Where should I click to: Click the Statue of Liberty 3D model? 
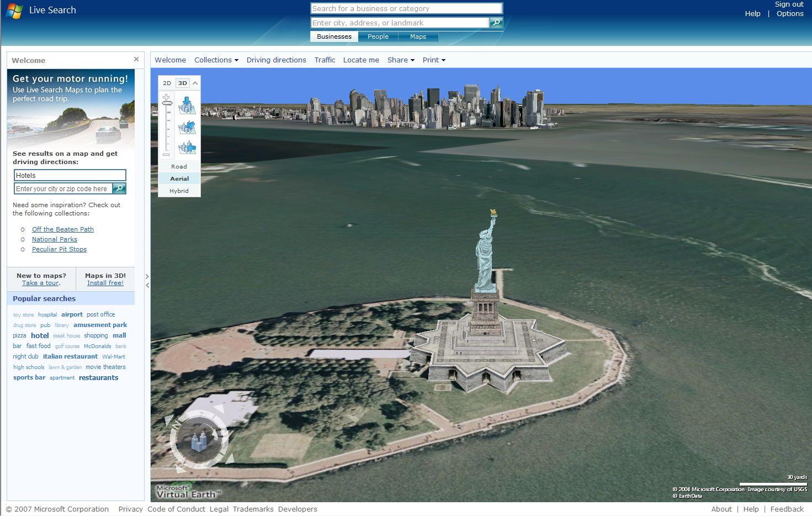tap(485, 251)
